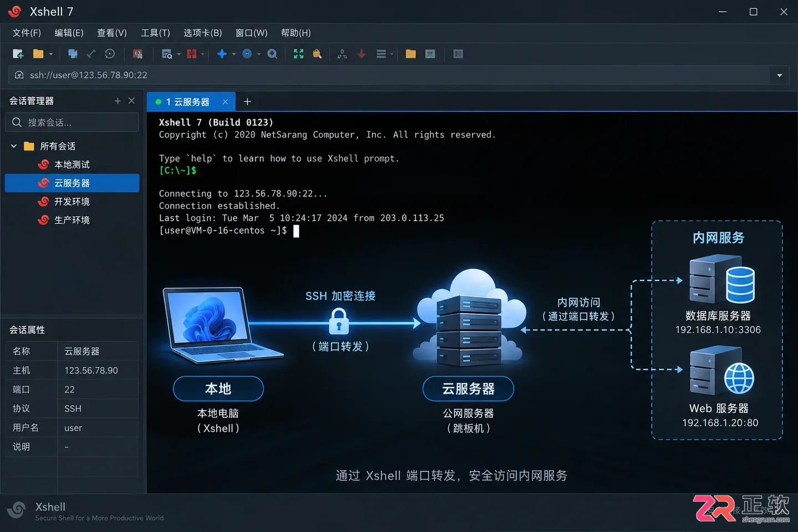Click the 搜索会话 search field
This screenshot has width=798, height=532.
pos(72,122)
